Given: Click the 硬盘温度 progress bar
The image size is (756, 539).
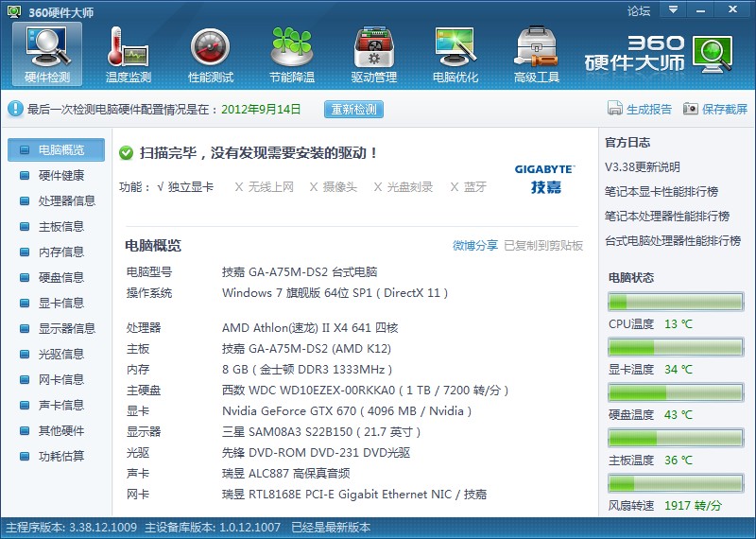Looking at the screenshot, I should point(676,392).
